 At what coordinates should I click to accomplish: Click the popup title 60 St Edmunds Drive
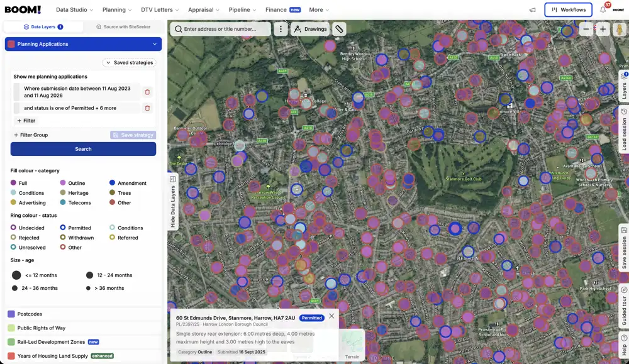point(235,318)
